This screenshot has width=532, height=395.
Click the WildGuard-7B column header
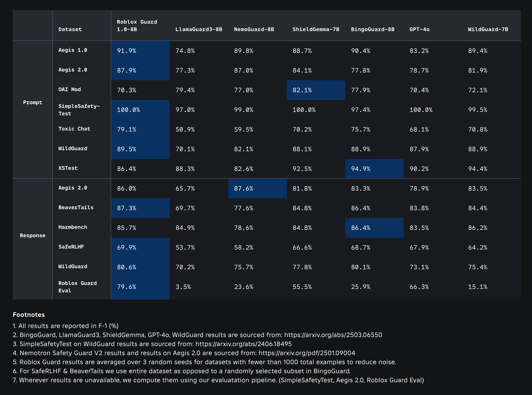[488, 29]
